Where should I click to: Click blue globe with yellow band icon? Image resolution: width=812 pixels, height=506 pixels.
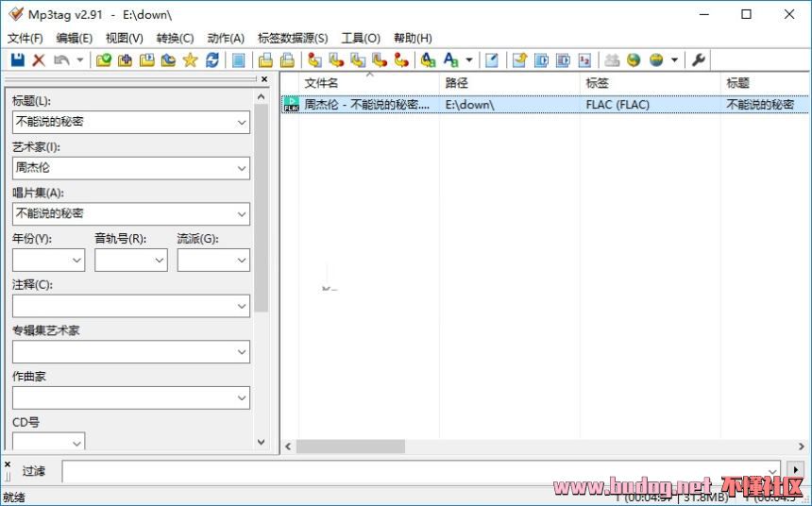656,60
